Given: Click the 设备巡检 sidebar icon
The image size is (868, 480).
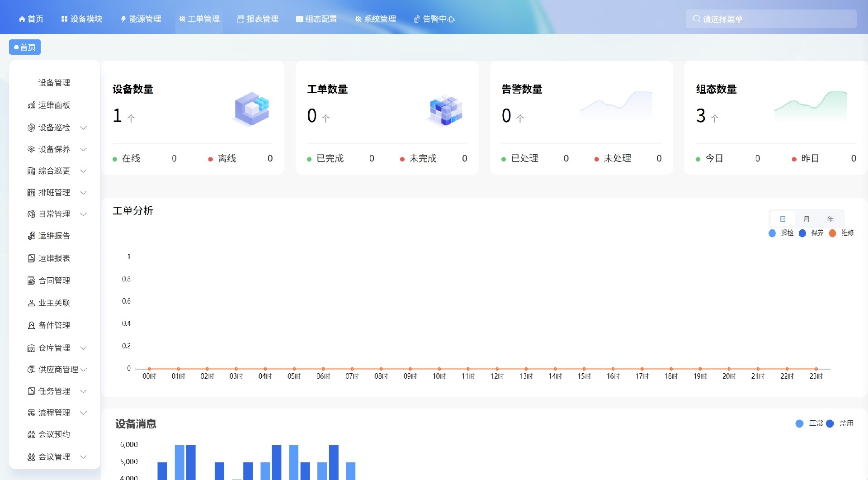Looking at the screenshot, I should (x=31, y=128).
